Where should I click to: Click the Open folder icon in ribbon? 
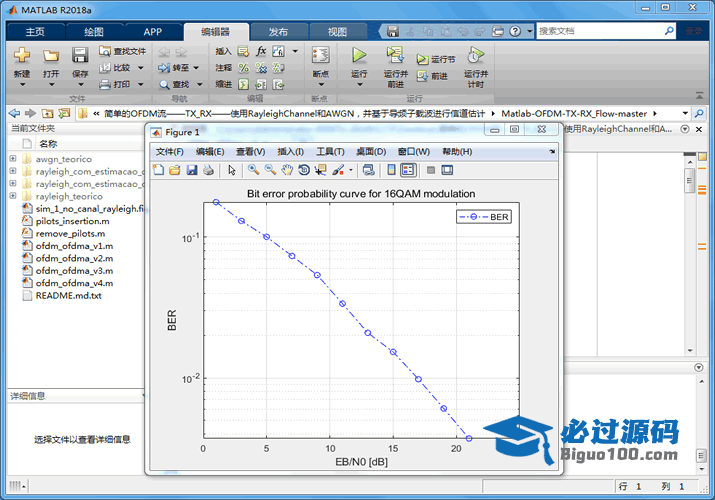(x=51, y=56)
